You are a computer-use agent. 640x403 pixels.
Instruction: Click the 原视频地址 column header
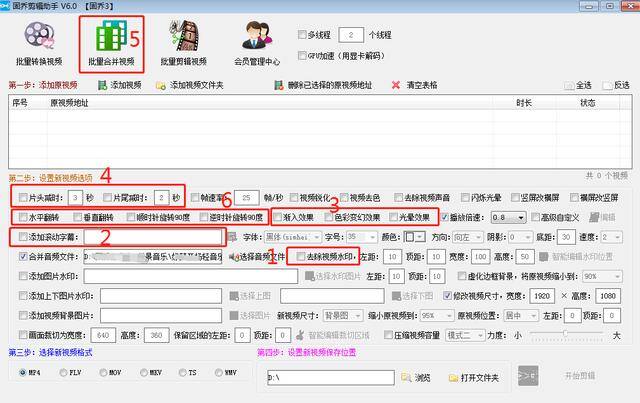[x=69, y=103]
